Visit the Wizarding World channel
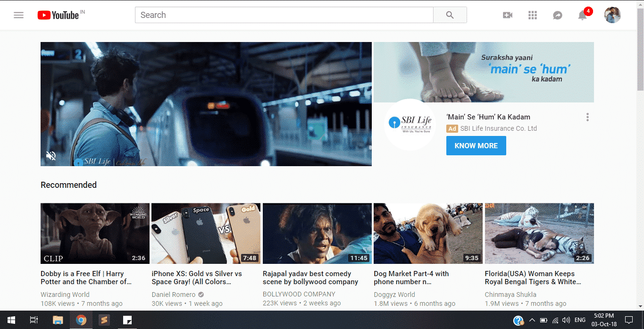Image resolution: width=644 pixels, height=329 pixels. click(65, 295)
